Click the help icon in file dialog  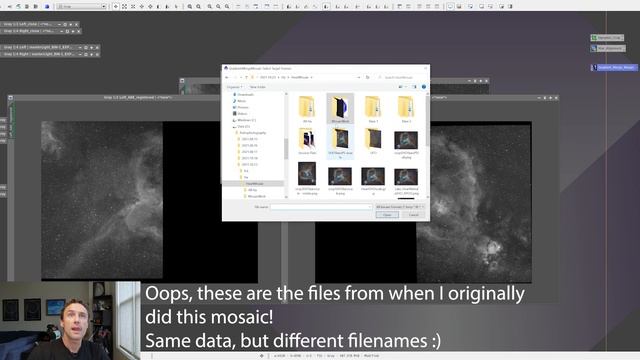(x=424, y=87)
